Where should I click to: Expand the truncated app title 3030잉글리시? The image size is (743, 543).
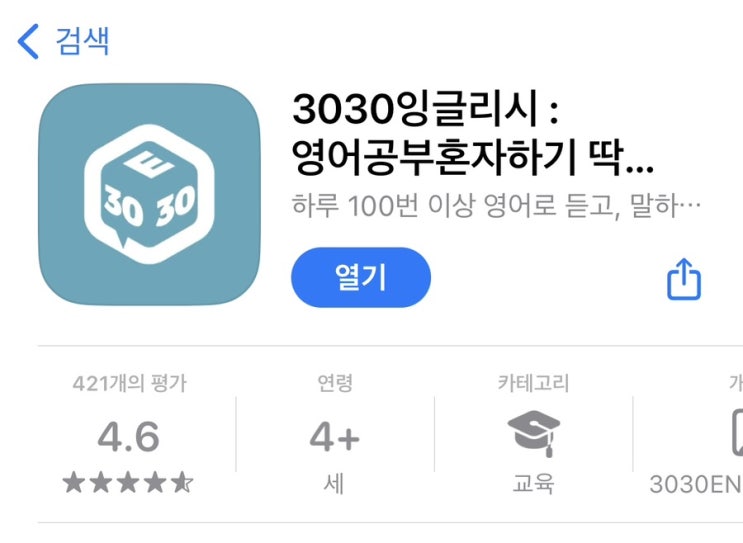click(426, 109)
